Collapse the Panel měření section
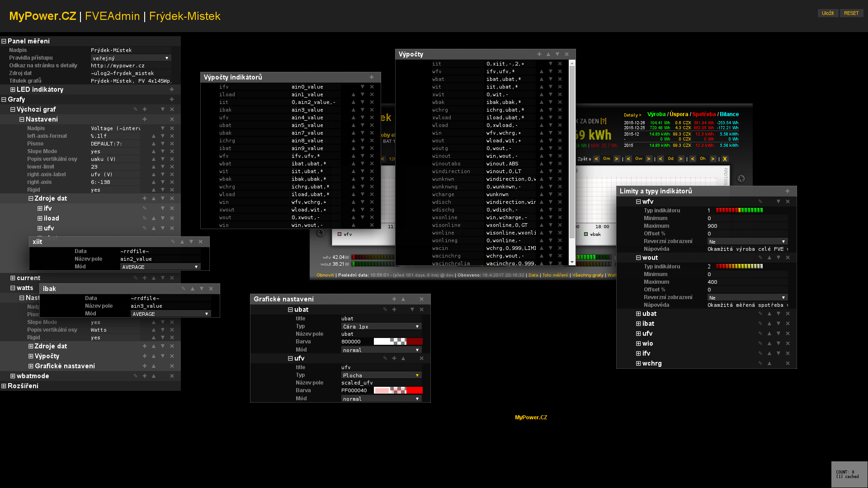 click(x=4, y=41)
